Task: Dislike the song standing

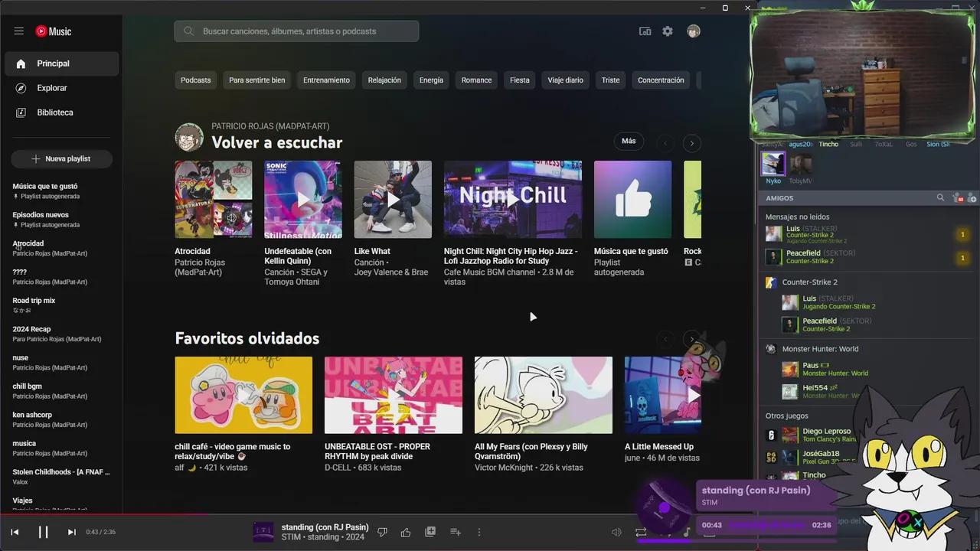Action: 383,532
